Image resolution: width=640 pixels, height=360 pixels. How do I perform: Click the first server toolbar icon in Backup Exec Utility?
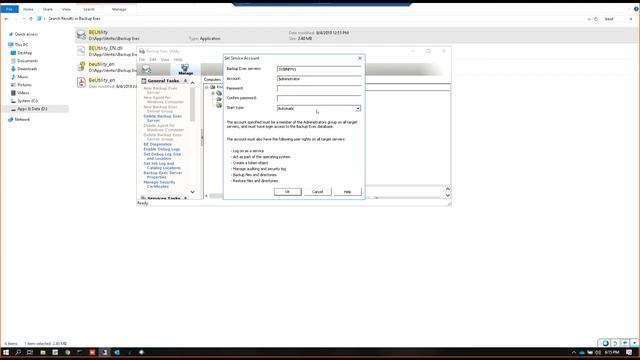tap(147, 69)
